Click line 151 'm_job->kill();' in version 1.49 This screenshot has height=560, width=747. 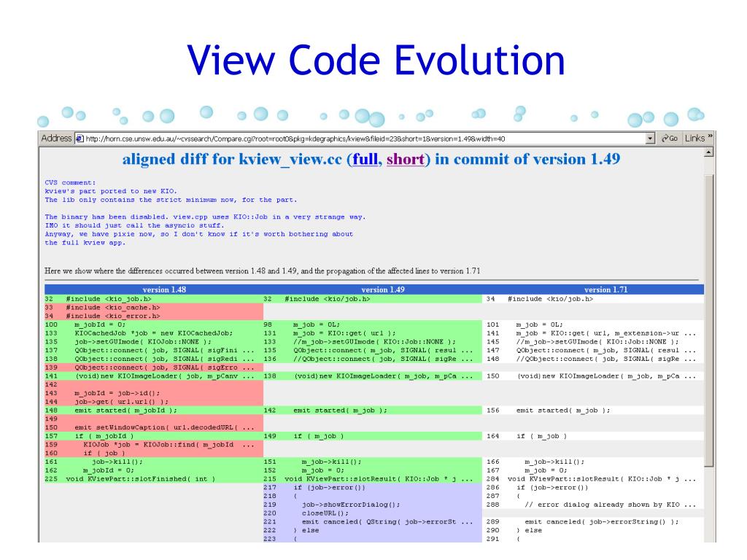click(373, 462)
